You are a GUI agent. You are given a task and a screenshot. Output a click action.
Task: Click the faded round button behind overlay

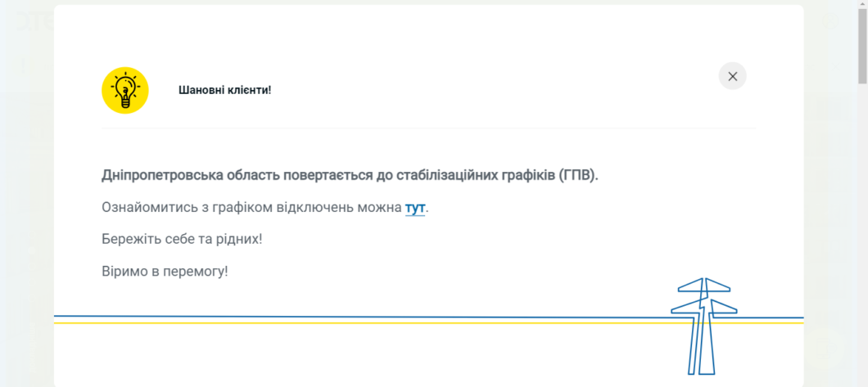[x=823, y=349]
